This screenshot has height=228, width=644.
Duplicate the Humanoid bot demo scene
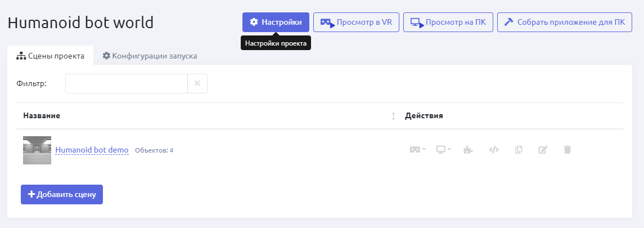(x=519, y=150)
